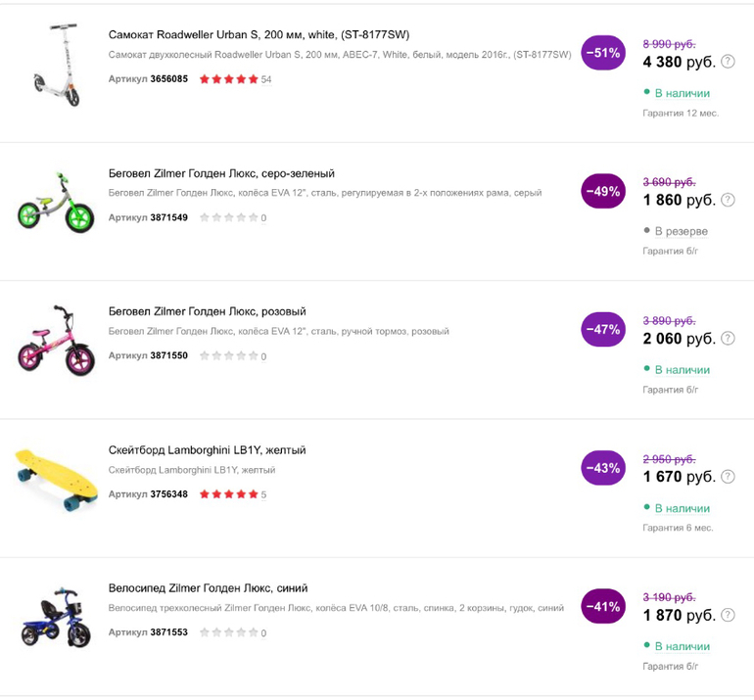Click the empty rating stars of pink Беговел
The width and height of the screenshot is (754, 700).
(x=229, y=356)
